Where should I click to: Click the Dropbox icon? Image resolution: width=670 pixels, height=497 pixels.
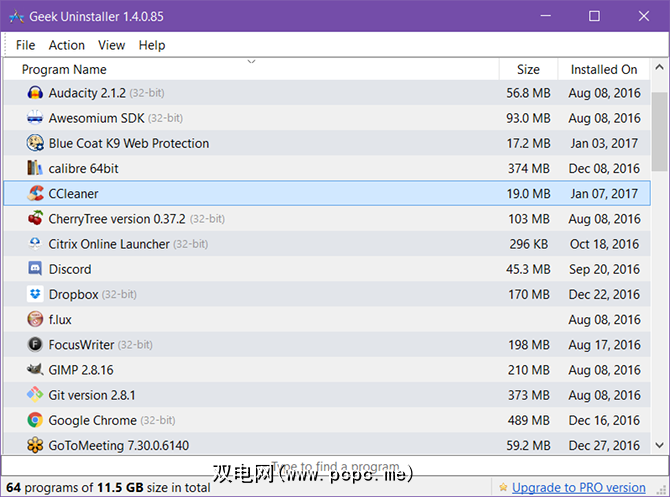35,294
